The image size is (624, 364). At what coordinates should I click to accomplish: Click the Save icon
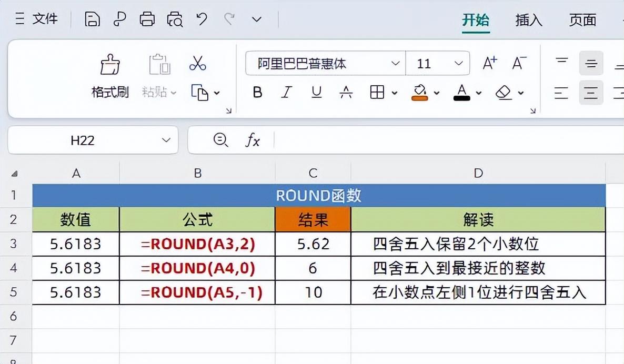[x=92, y=19]
